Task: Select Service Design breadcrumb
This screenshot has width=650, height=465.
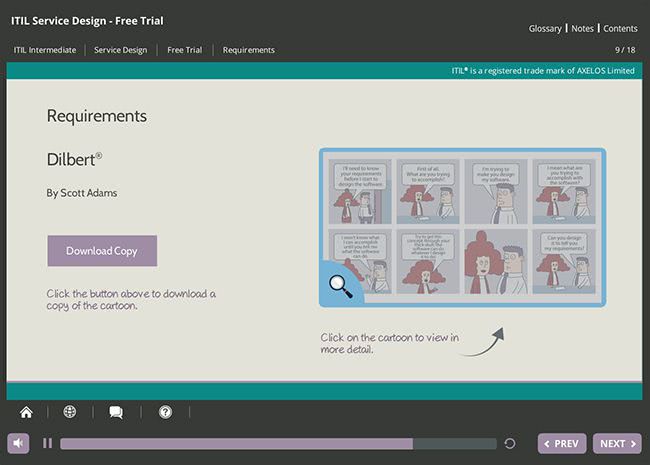Action: (x=121, y=50)
